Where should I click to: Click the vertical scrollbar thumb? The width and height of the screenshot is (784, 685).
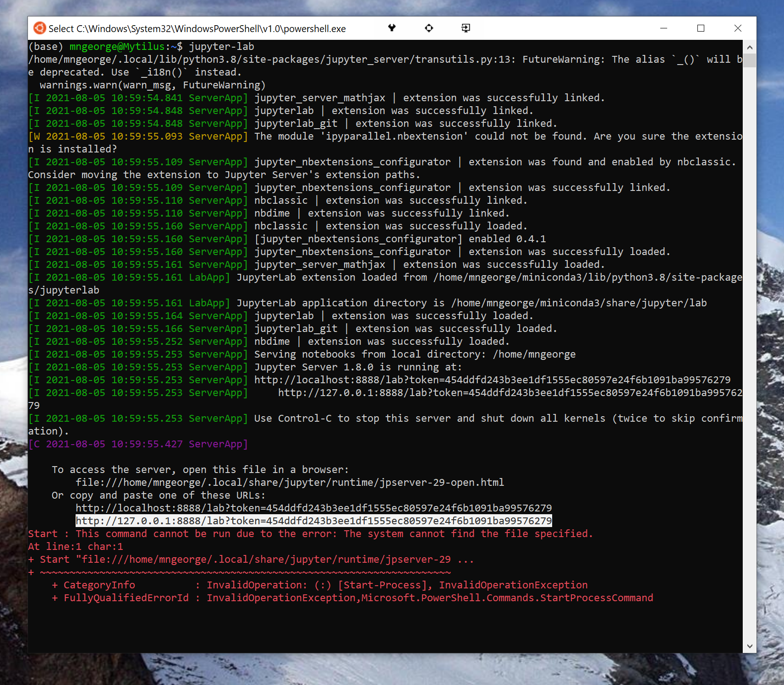click(750, 60)
